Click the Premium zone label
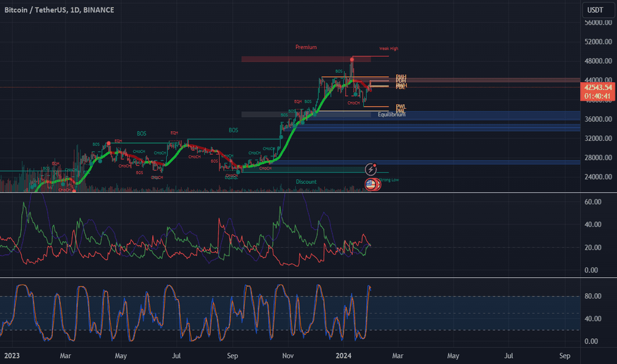Screen dimensions: 617x364 306,47
